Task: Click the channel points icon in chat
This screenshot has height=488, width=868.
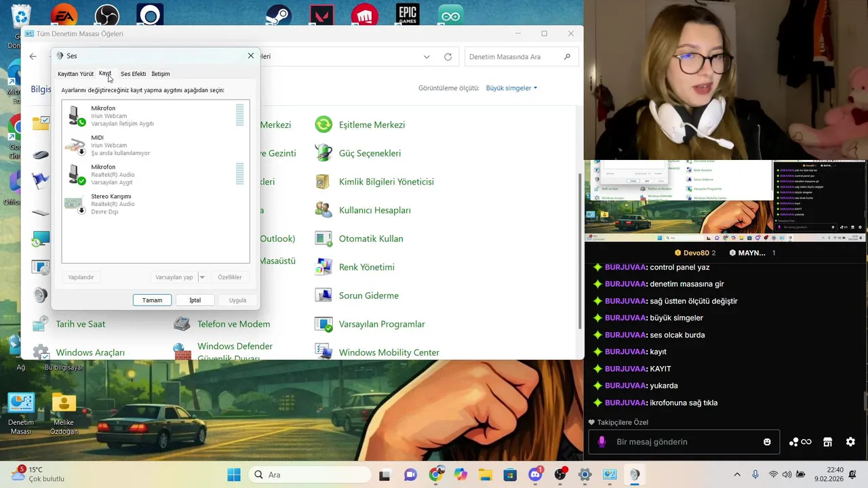Action: coord(800,442)
